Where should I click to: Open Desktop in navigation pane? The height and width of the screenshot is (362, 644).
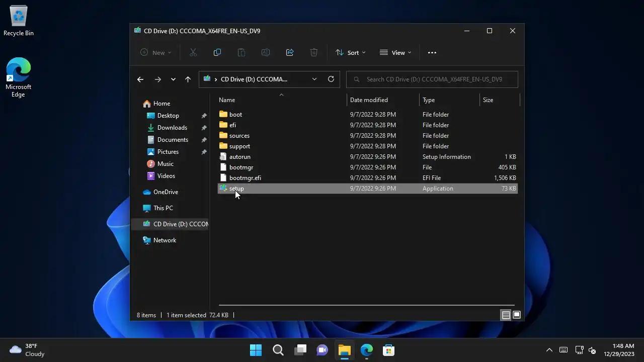[x=168, y=116]
